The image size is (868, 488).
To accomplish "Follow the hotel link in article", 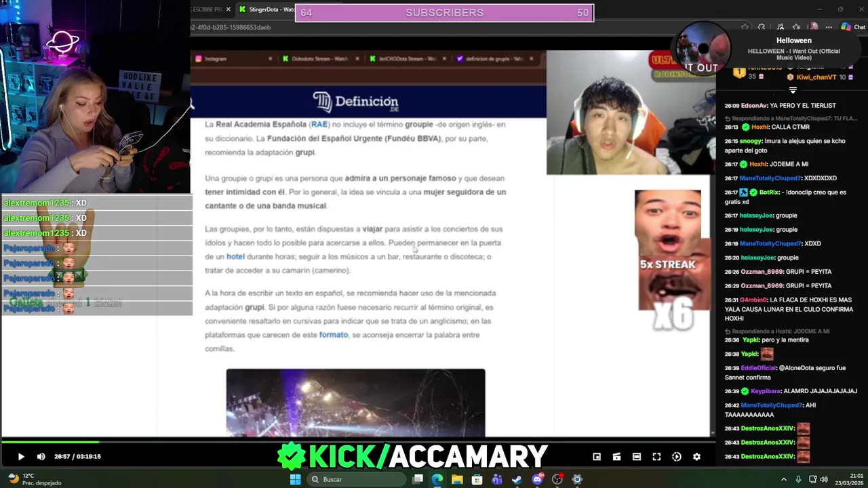I will point(235,257).
